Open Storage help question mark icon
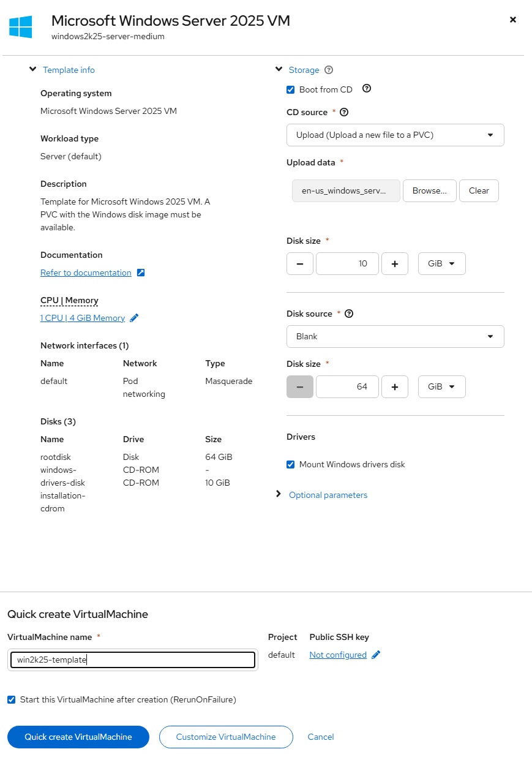Viewport: 532px width, 760px height. tap(329, 70)
